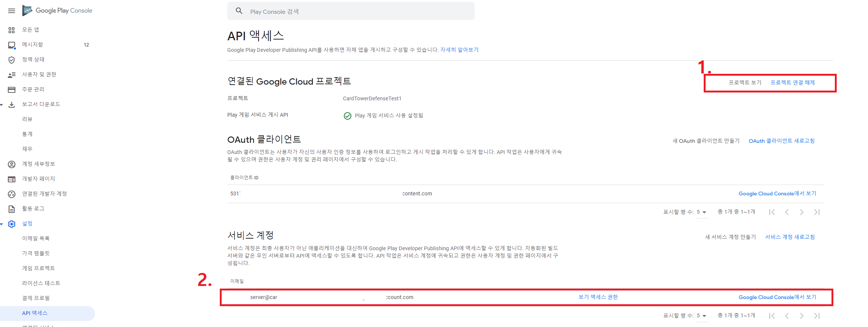Go to first page in OAuth client table
The image size is (868, 327).
772,212
